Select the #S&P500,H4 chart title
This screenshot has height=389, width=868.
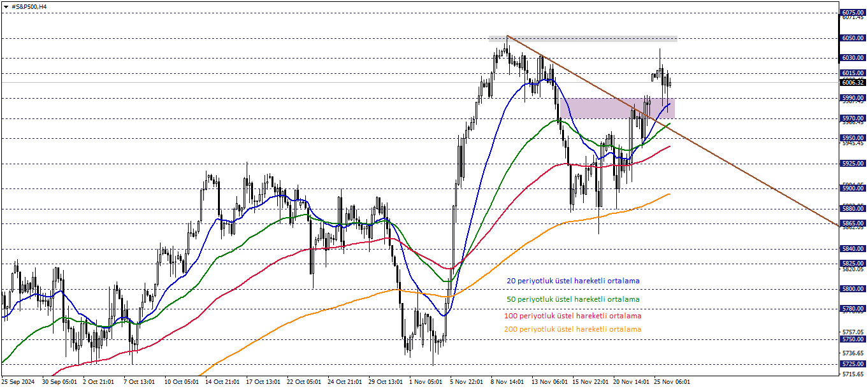(x=29, y=6)
